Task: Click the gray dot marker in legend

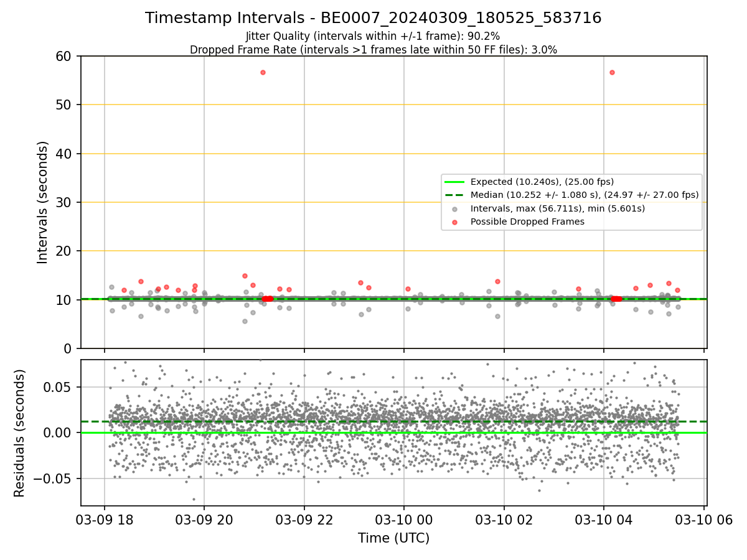Action: 454,208
